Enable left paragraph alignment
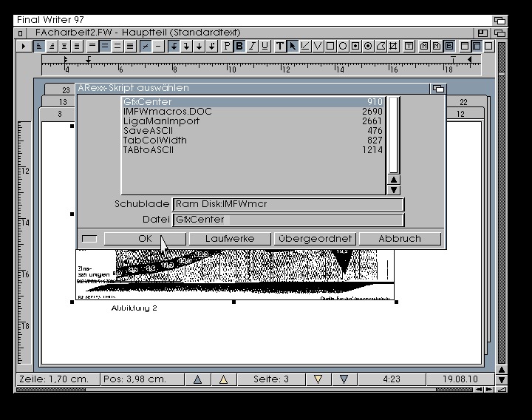 click(x=39, y=46)
